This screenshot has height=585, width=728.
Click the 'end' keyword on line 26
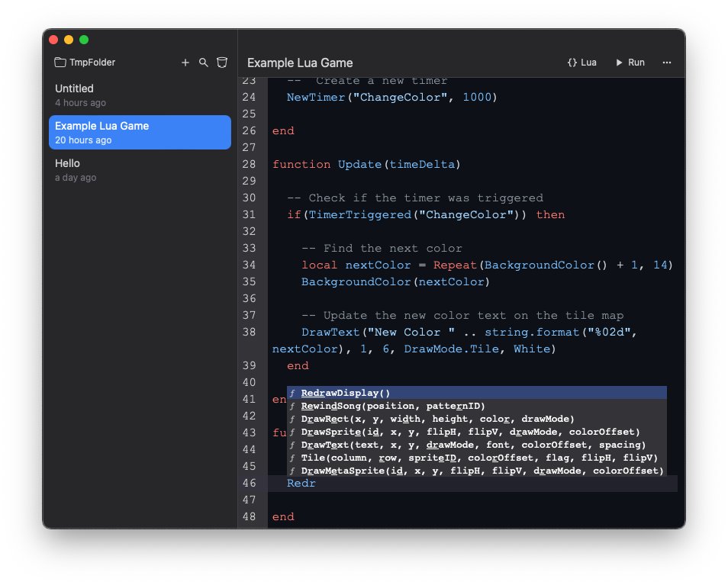point(283,131)
